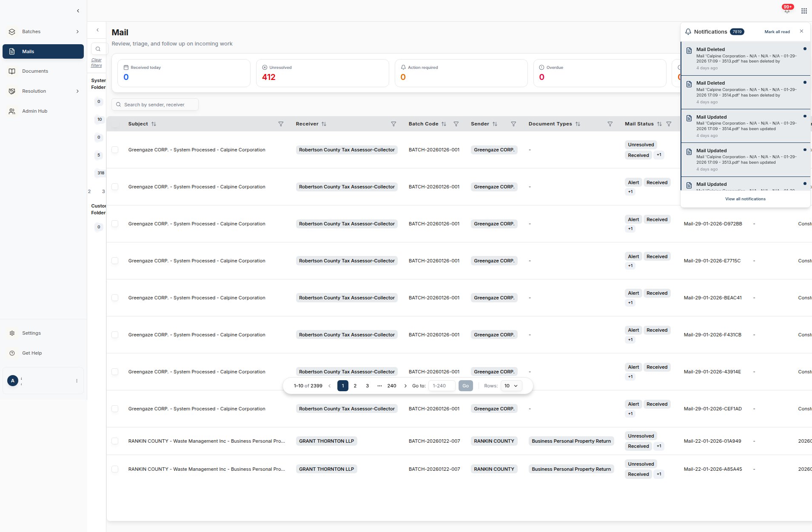
Task: Open the apps grid menu icon
Action: [804, 11]
